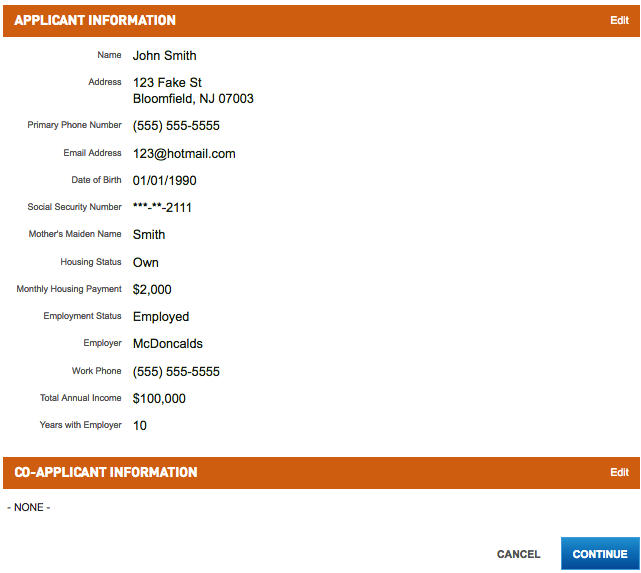Click the Years with Employer label

(81, 425)
